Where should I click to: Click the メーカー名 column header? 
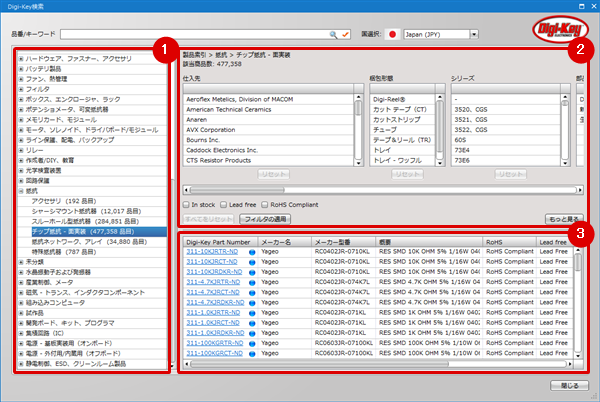pos(284,242)
